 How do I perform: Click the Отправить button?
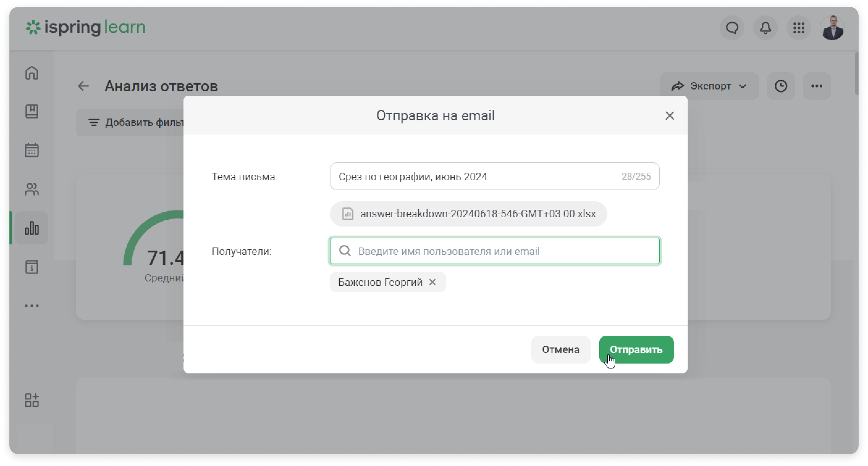[636, 349]
